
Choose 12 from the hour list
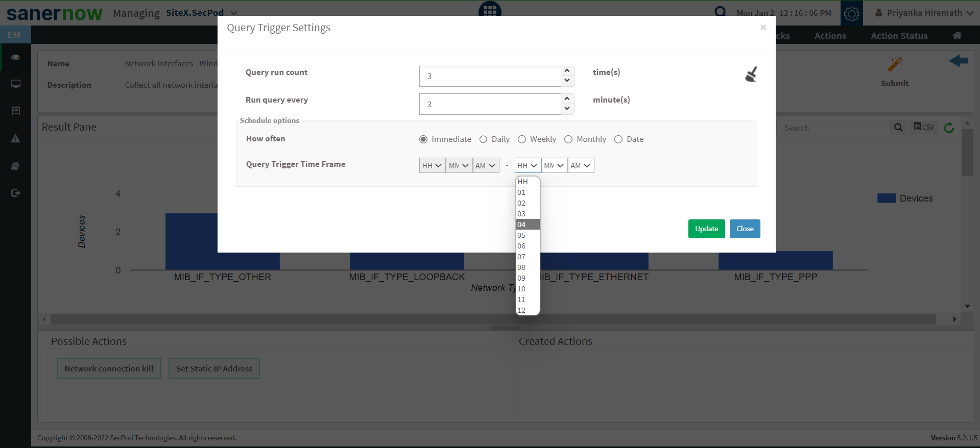[528, 310]
